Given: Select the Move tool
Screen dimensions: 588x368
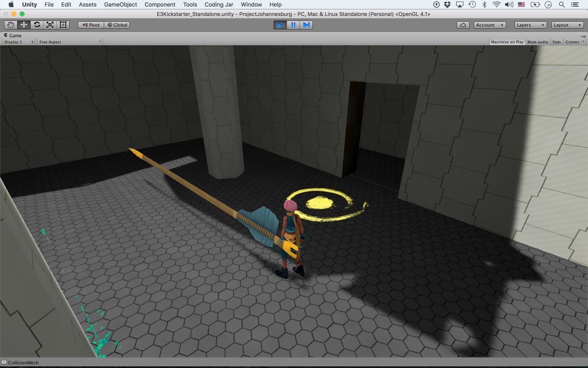Looking at the screenshot, I should pyautogui.click(x=24, y=25).
